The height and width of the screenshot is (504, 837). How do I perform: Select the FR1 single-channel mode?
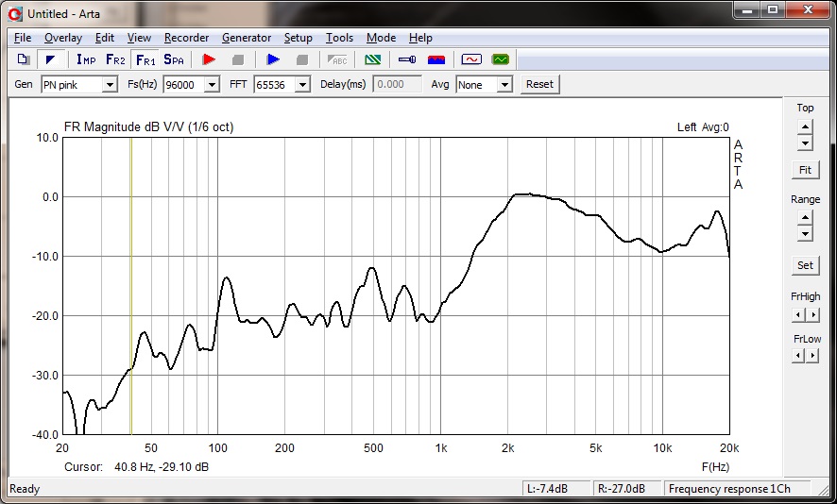point(145,59)
